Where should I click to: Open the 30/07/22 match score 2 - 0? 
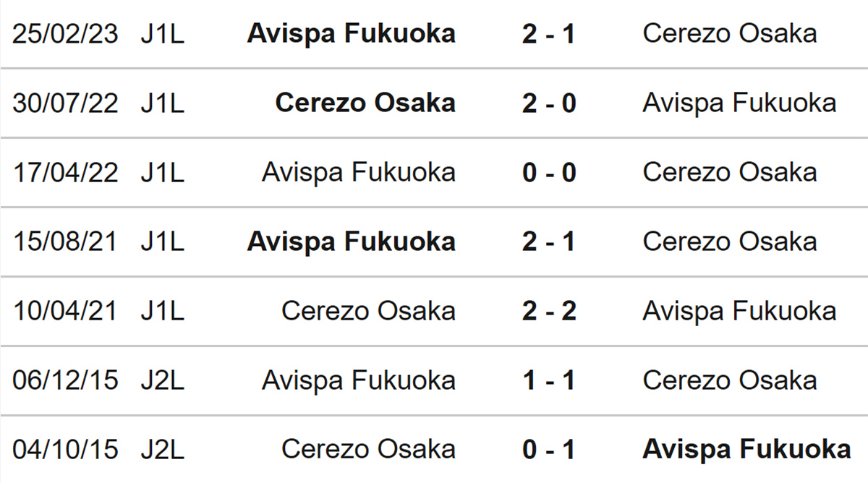(548, 103)
